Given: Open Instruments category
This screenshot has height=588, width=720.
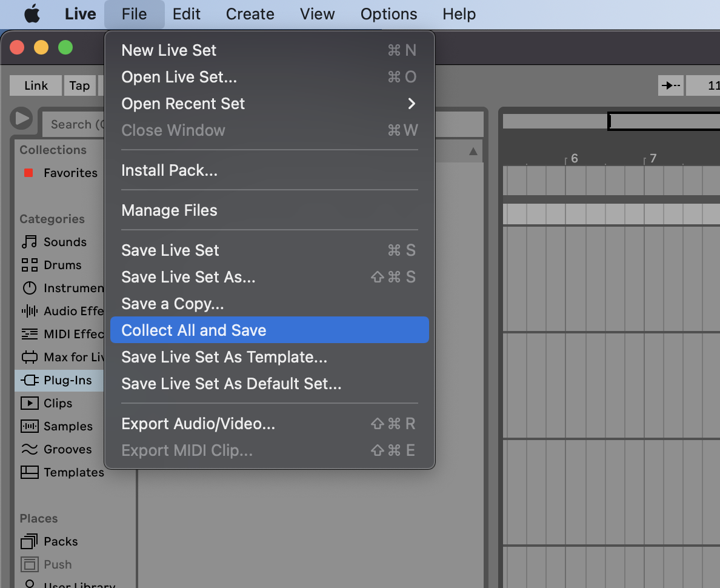Looking at the screenshot, I should tap(59, 288).
